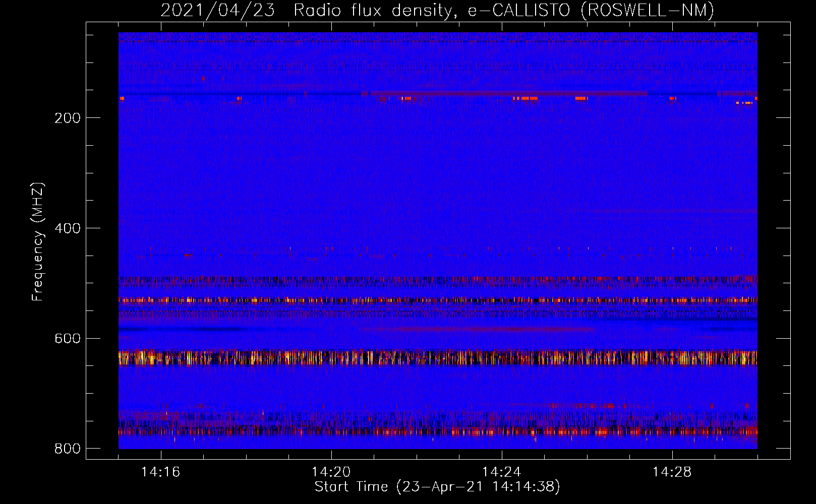Screen dimensions: 816x504
Task: Click the 200 frequency tick label
Action: (x=68, y=118)
